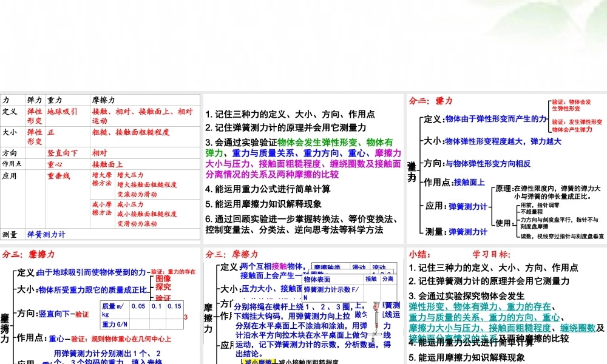
Task: Click 方向:与物体弹性形变方向相反 in the 弹力 slide
Action: pos(477,164)
